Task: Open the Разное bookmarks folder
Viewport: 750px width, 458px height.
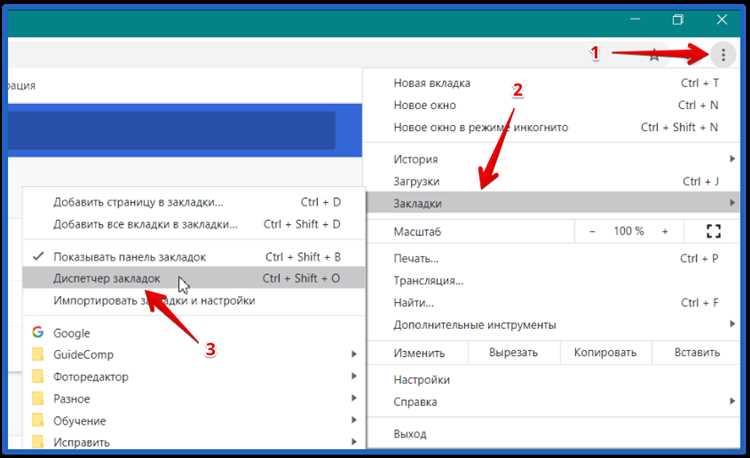Action: coord(194,399)
